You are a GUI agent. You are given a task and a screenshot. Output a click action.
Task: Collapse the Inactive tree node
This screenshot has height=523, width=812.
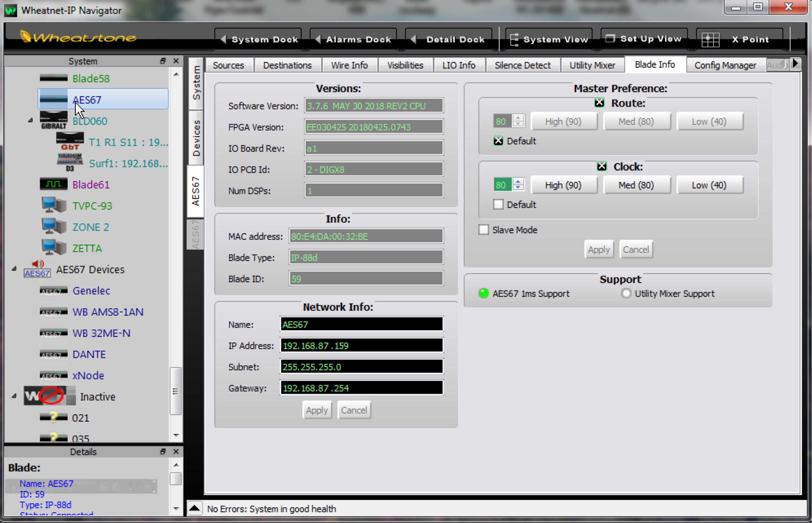[x=14, y=396]
